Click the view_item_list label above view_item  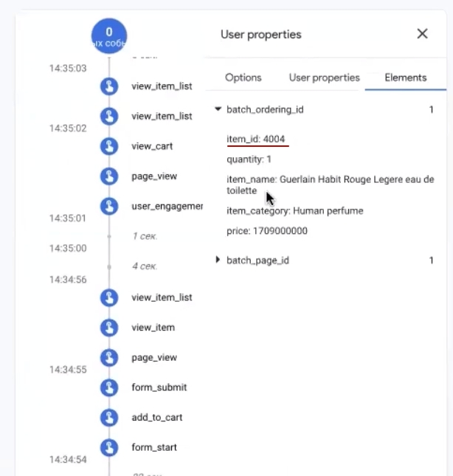pos(162,297)
